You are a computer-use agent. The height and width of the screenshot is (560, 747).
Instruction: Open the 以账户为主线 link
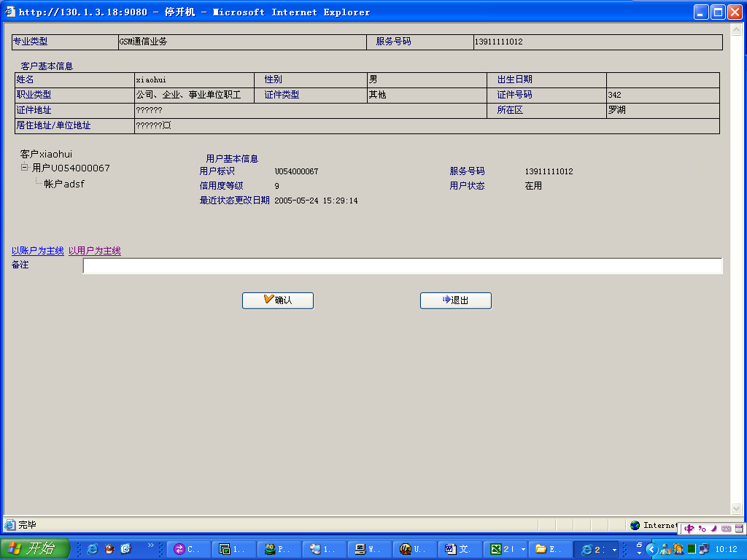click(x=38, y=251)
